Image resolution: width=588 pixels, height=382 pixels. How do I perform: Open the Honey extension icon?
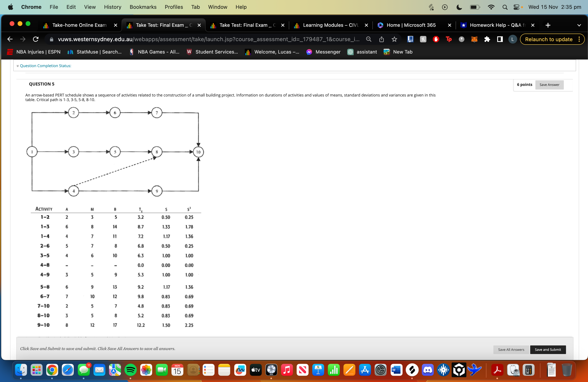(423, 39)
